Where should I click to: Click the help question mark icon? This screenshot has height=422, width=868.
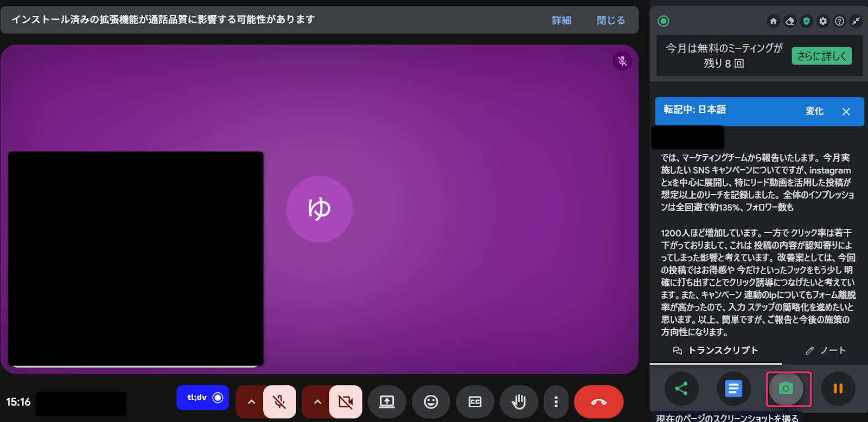click(839, 21)
